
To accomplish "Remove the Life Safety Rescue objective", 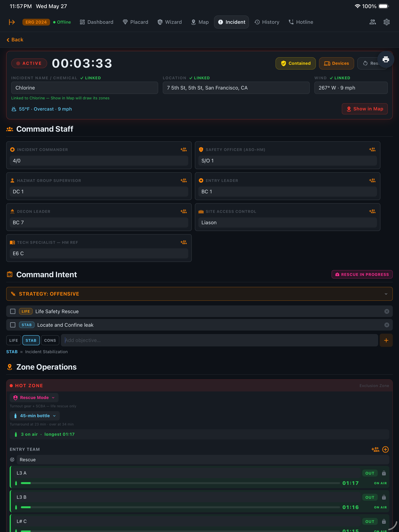I will (x=386, y=311).
